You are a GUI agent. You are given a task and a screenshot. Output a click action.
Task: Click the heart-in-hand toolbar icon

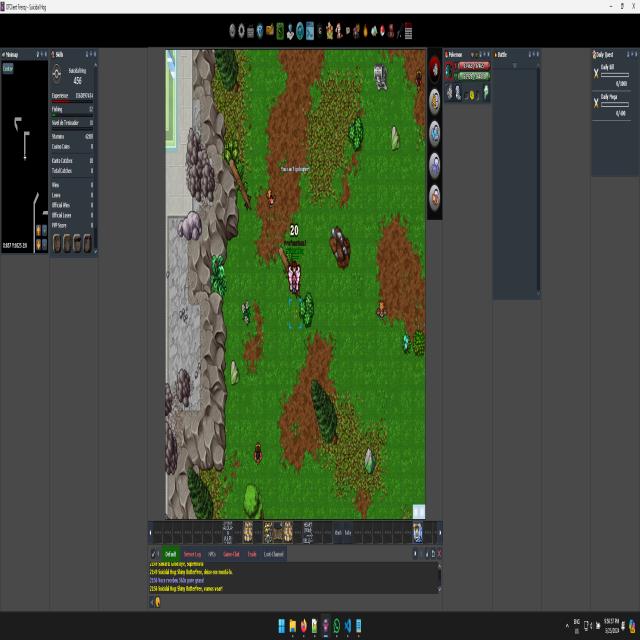[290, 32]
